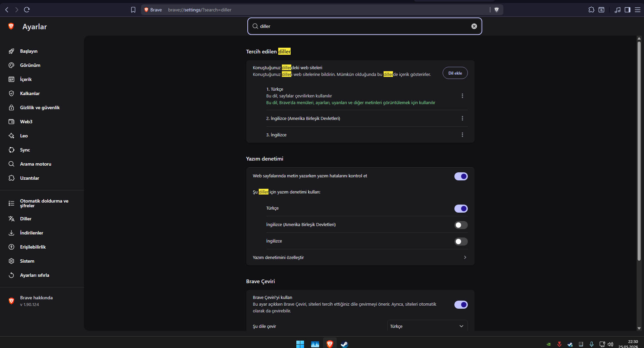Click the address bar URL brave://settings

point(200,10)
